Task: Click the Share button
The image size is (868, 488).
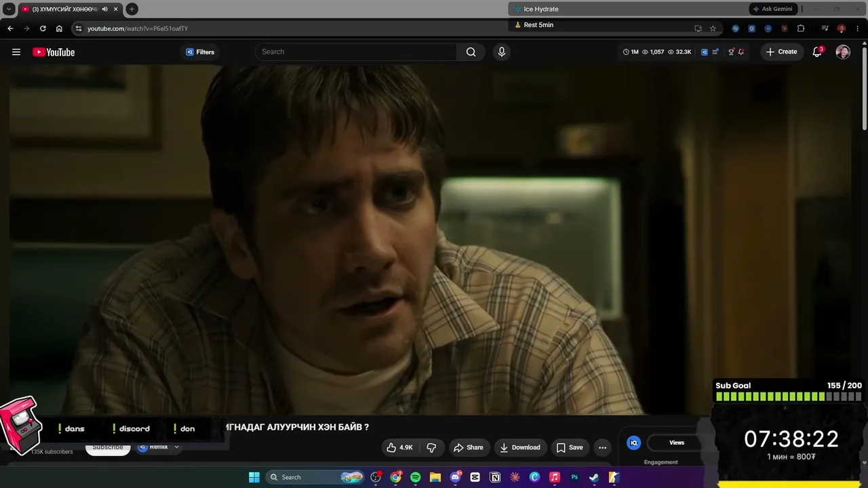Action: coord(469,447)
